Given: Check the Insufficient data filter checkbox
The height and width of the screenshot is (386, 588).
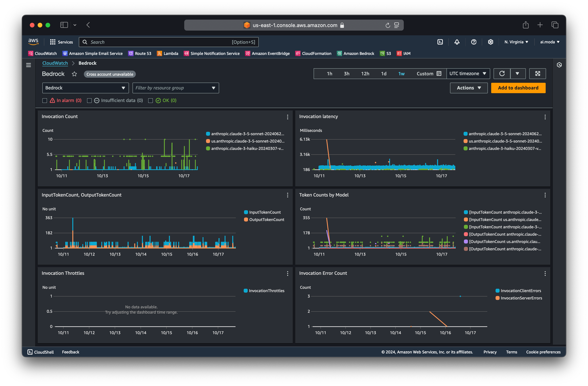Looking at the screenshot, I should [x=89, y=101].
